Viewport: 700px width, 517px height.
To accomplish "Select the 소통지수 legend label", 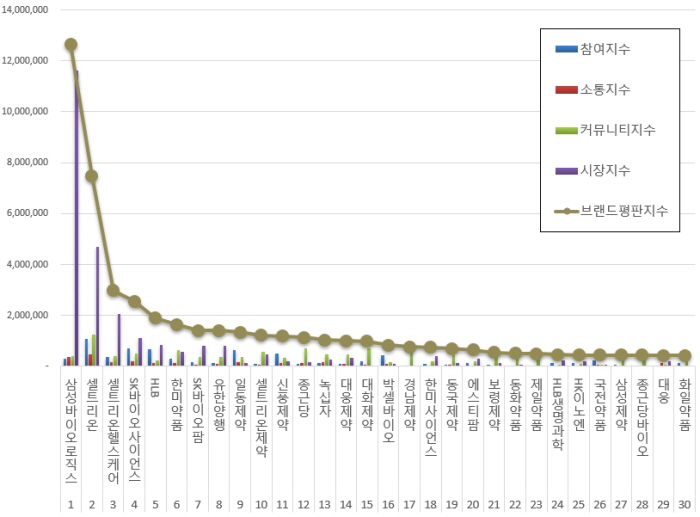I will click(605, 90).
